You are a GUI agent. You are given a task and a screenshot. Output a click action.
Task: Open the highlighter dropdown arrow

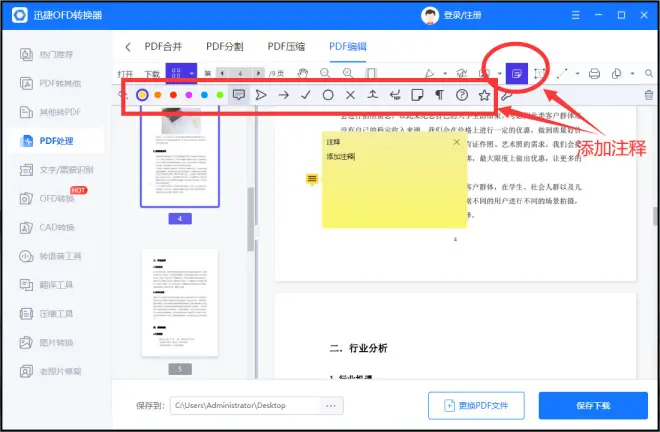tap(445, 74)
